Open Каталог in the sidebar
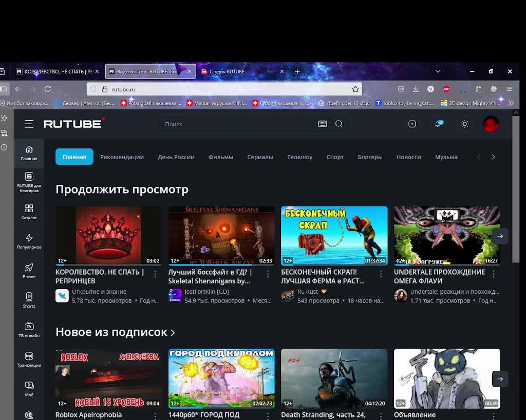Image resolution: width=526 pixels, height=420 pixels. pos(29,212)
